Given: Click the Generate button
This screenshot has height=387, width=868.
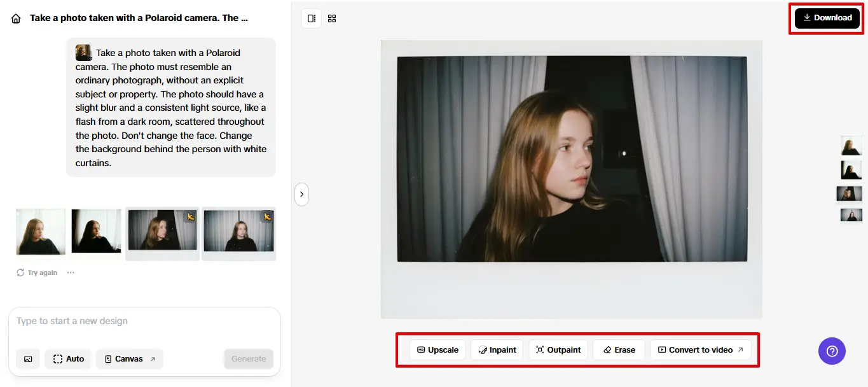Looking at the screenshot, I should pos(249,359).
